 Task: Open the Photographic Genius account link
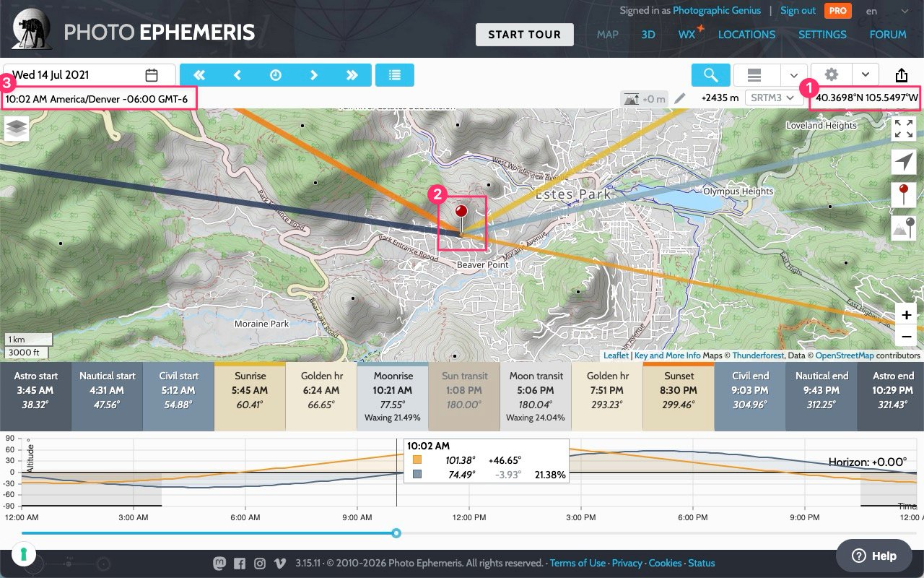(x=717, y=11)
